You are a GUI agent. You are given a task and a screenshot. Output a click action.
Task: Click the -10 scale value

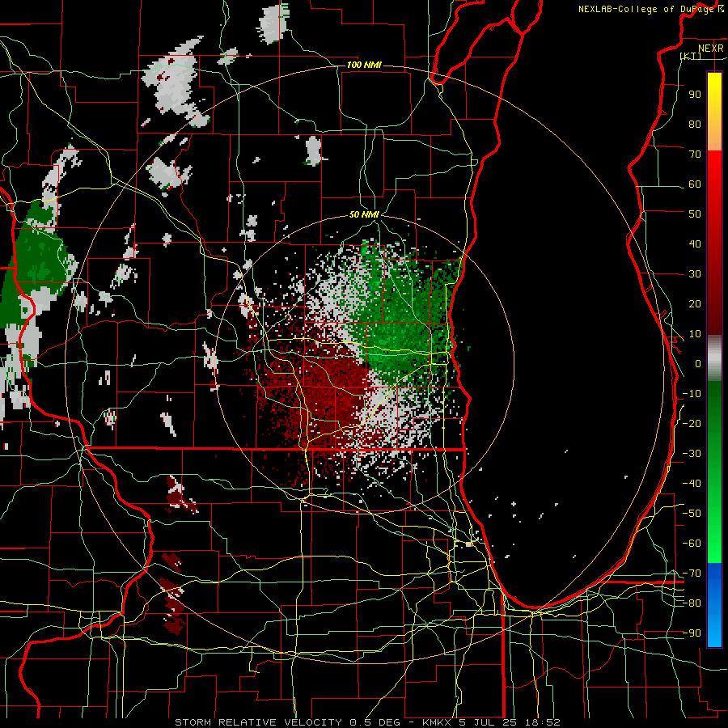click(x=692, y=394)
